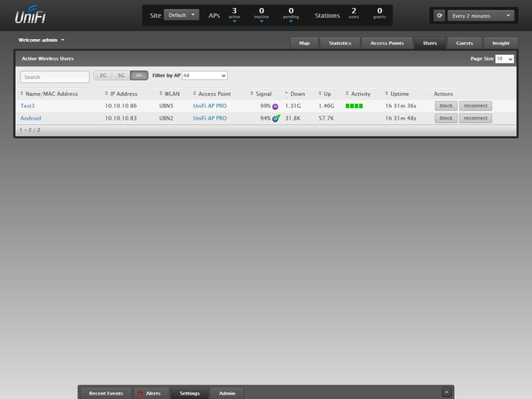The image size is (532, 399).
Task: Click uptime value 1h 31m 48s
Action: (401, 118)
